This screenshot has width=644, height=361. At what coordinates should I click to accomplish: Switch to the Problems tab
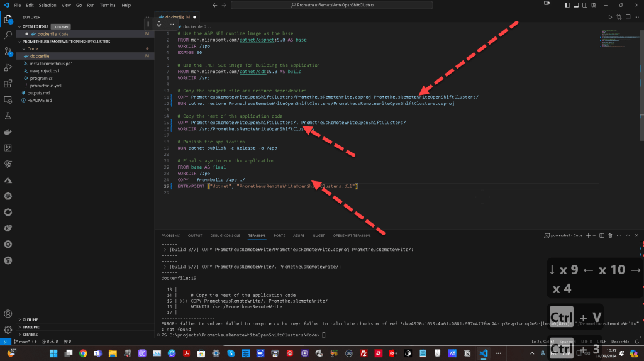click(170, 236)
